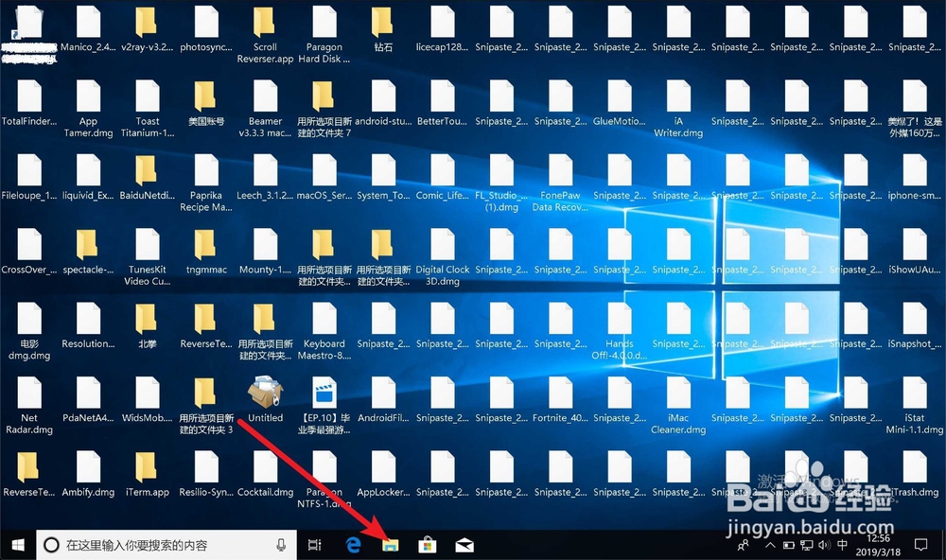The height and width of the screenshot is (560, 946).
Task: Select the FonePaw Data Recov file
Action: point(560,183)
